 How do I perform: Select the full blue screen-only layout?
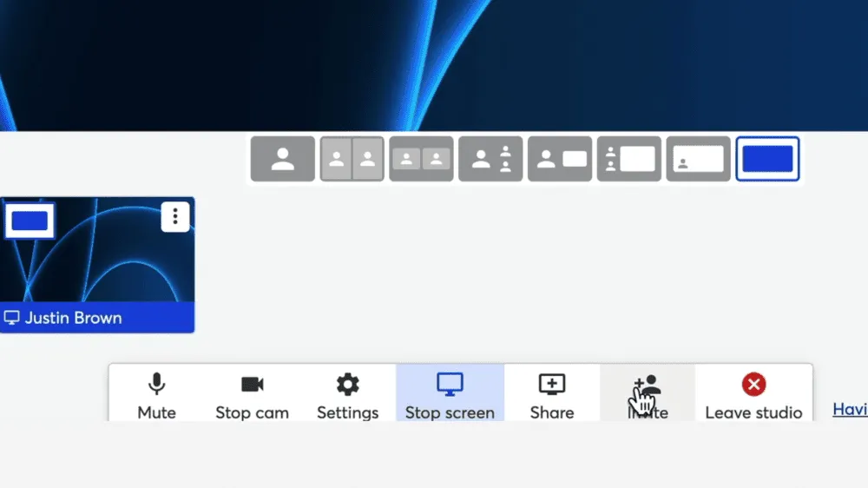pos(767,160)
